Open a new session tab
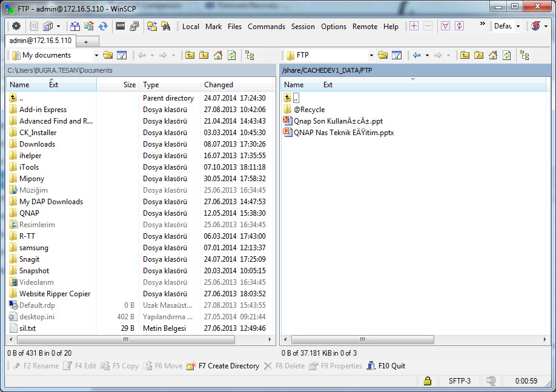 [x=86, y=42]
